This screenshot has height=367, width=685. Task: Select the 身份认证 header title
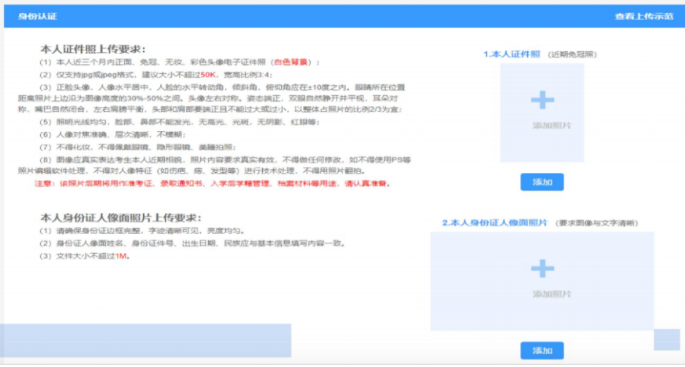(38, 17)
